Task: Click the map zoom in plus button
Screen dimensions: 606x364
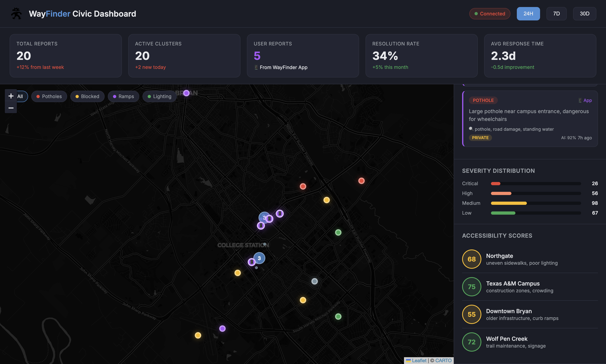Action: click(x=11, y=96)
